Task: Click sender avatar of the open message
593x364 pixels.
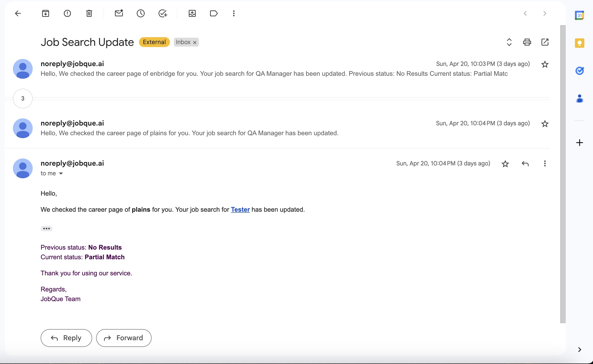Action: 23,168
